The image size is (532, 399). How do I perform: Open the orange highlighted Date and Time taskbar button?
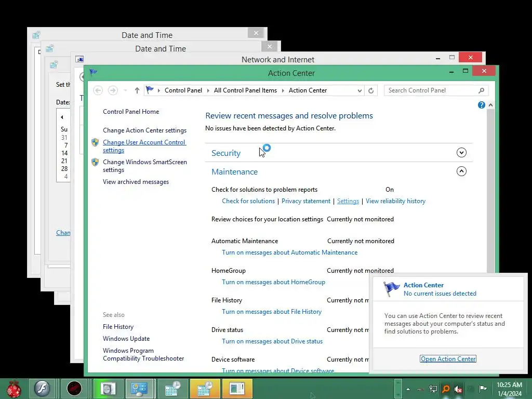tap(205, 389)
